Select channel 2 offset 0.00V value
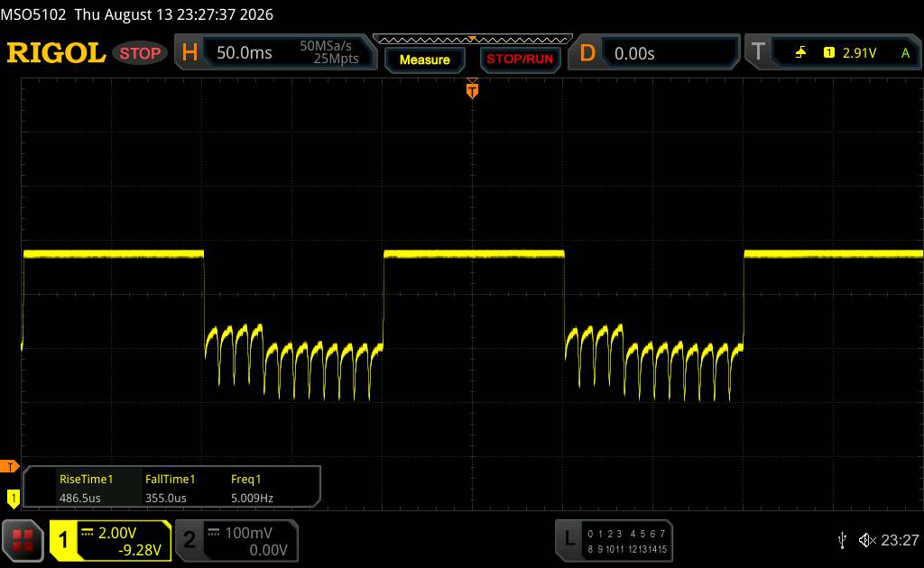924x568 pixels. click(x=268, y=550)
